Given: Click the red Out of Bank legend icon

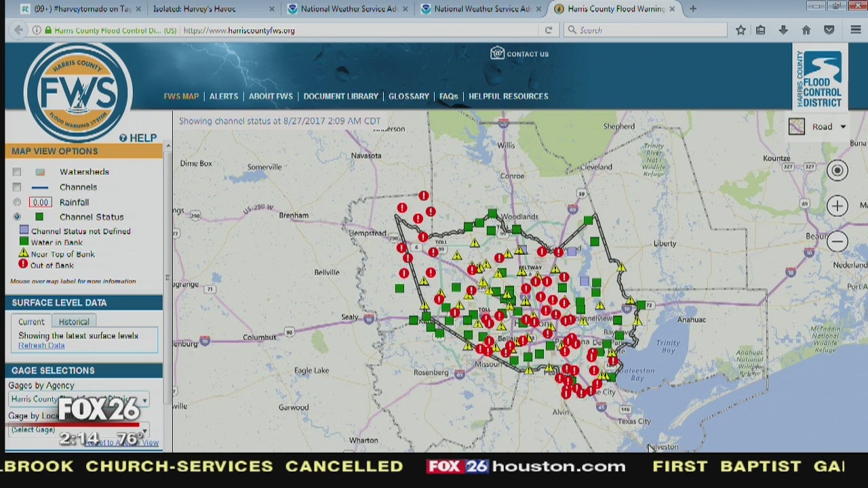Looking at the screenshot, I should coord(23,264).
